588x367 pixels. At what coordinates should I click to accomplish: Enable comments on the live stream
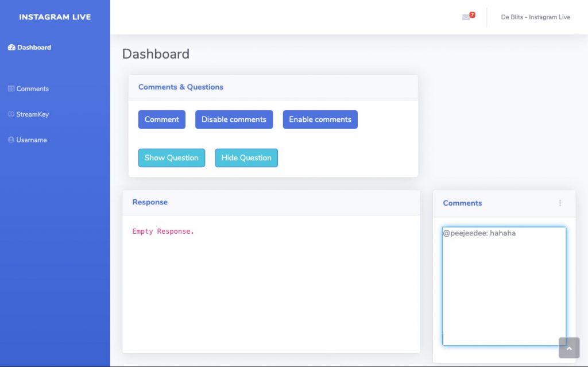tap(320, 119)
